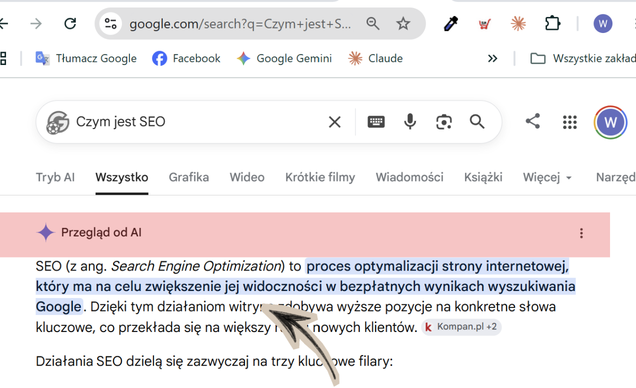Click the Przegląd od AI heading text
Screen dimensions: 636x388
coord(101,233)
